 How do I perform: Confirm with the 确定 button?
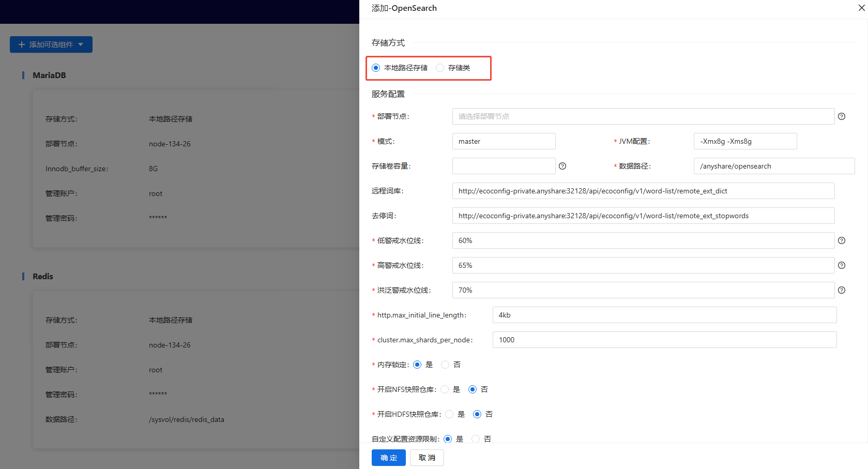pyautogui.click(x=389, y=458)
